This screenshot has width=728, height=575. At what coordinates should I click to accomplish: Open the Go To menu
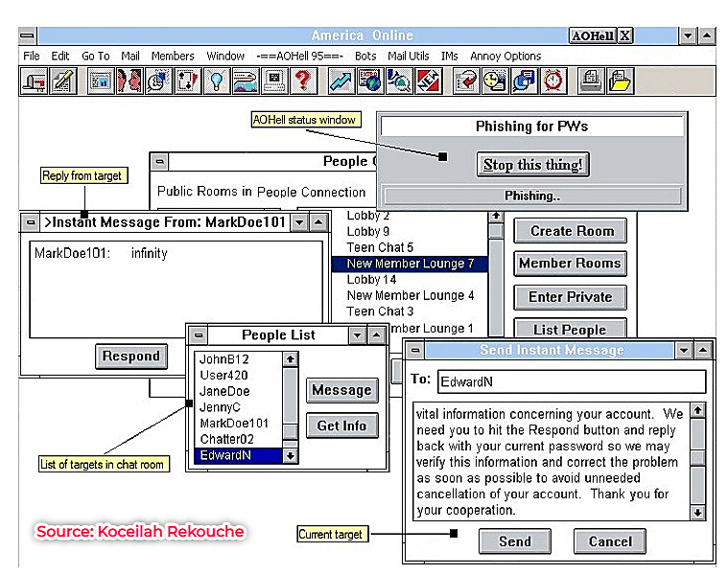click(95, 57)
